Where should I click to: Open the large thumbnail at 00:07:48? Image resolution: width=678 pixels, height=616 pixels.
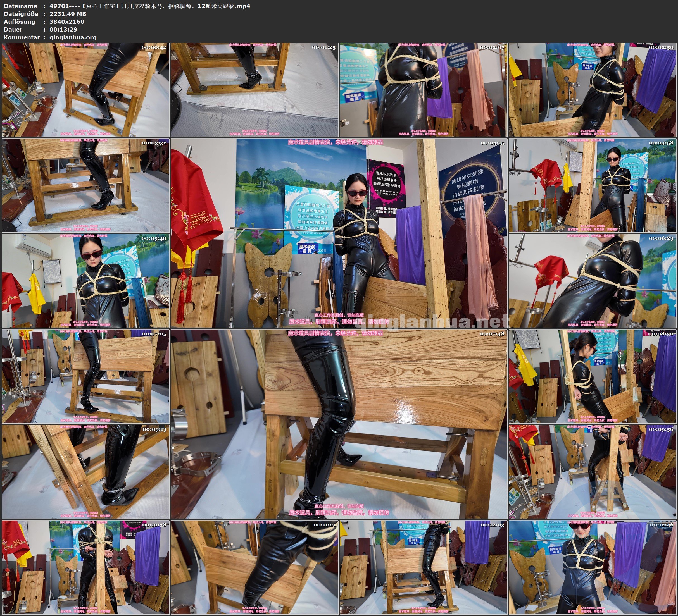click(x=339, y=424)
